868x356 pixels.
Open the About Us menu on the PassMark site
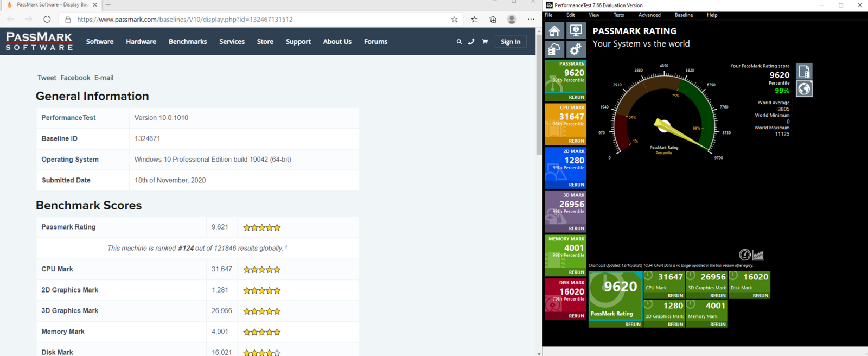point(337,41)
